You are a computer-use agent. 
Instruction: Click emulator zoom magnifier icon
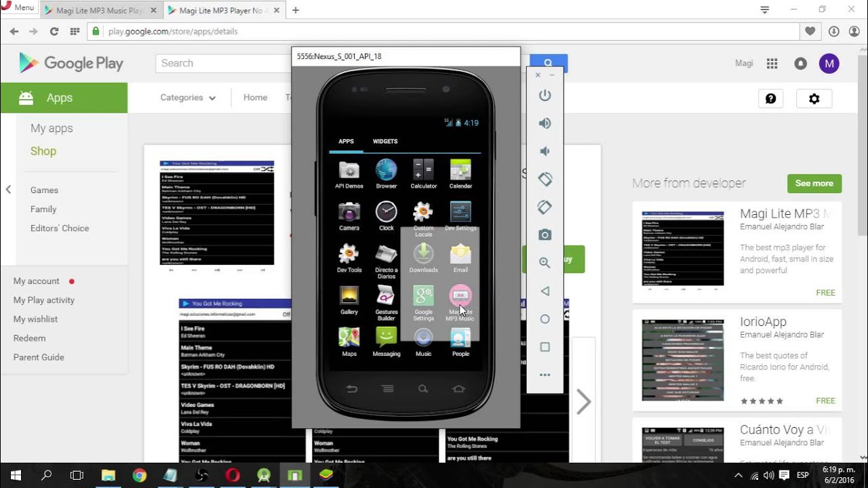coord(545,263)
